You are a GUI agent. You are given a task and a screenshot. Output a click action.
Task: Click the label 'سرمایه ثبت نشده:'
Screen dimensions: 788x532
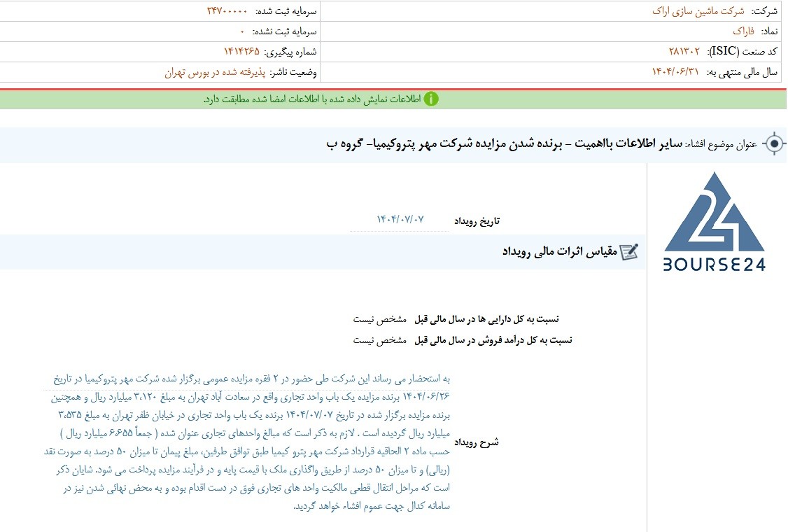click(x=284, y=31)
